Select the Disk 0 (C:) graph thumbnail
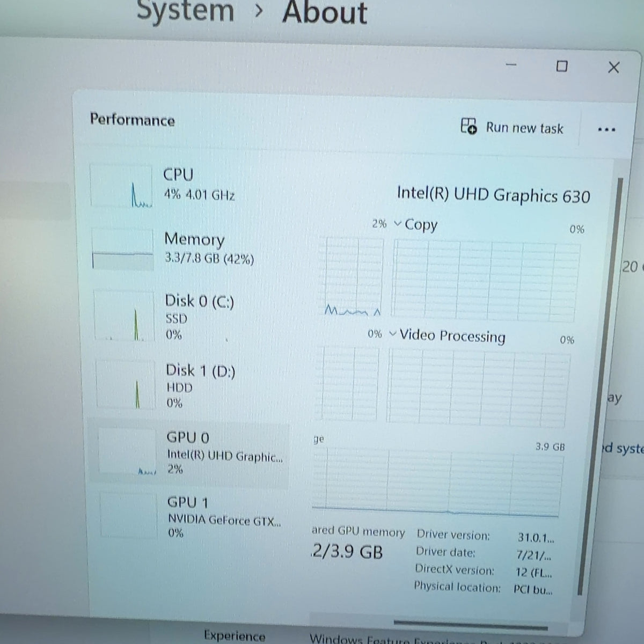The height and width of the screenshot is (644, 644). 124,316
